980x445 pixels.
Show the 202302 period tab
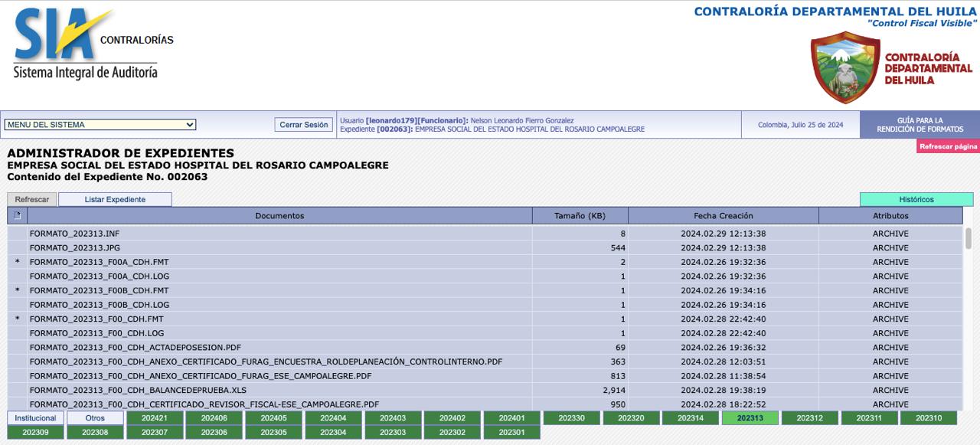[453, 433]
